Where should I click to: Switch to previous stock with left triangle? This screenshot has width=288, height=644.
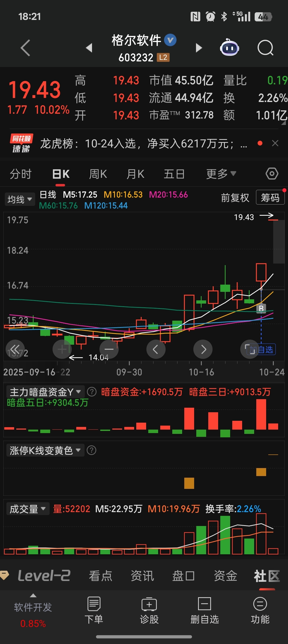point(89,48)
